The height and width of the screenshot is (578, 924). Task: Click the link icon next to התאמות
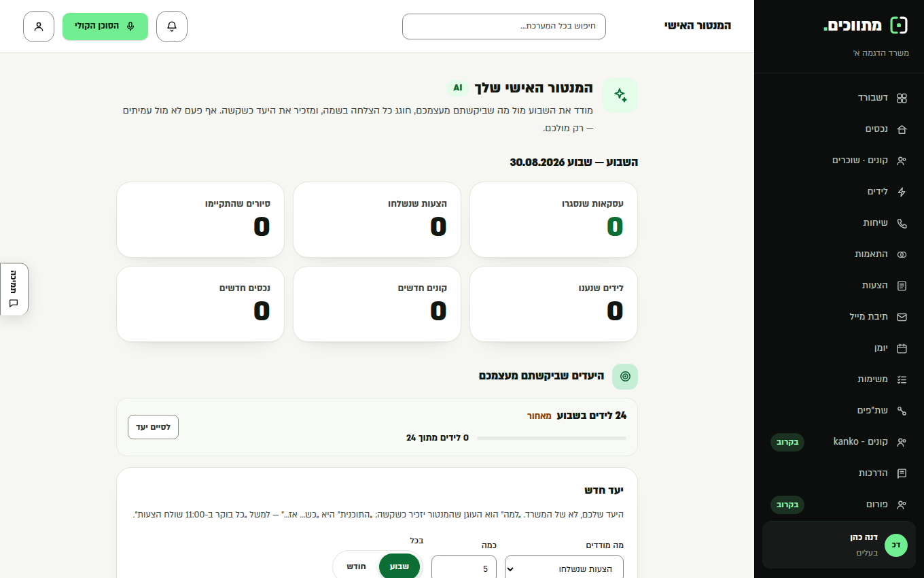[x=902, y=254]
